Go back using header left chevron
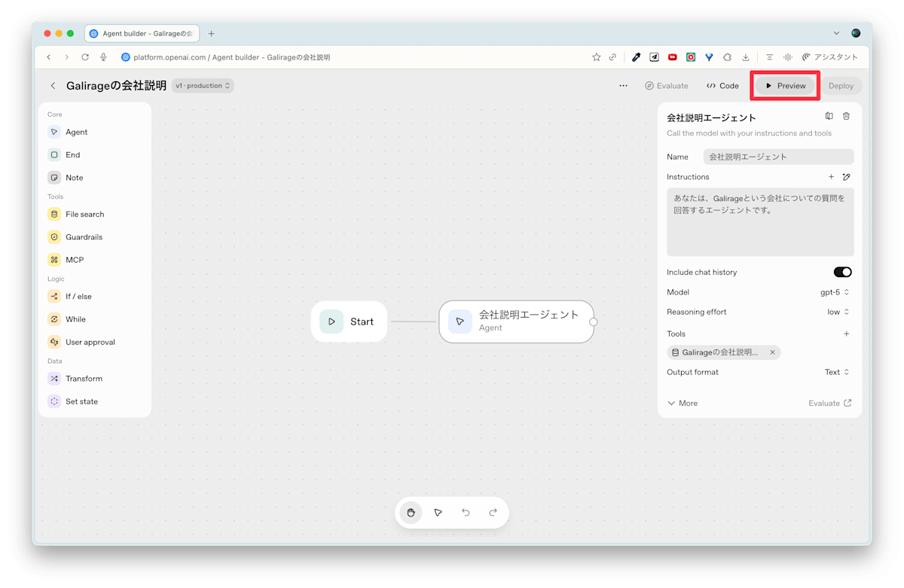 tap(53, 86)
